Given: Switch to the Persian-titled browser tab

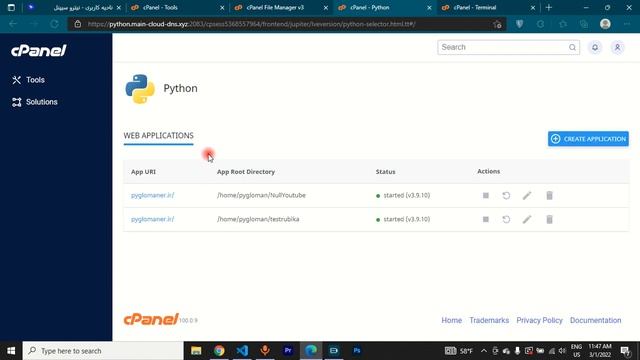Looking at the screenshot, I should point(73,7).
